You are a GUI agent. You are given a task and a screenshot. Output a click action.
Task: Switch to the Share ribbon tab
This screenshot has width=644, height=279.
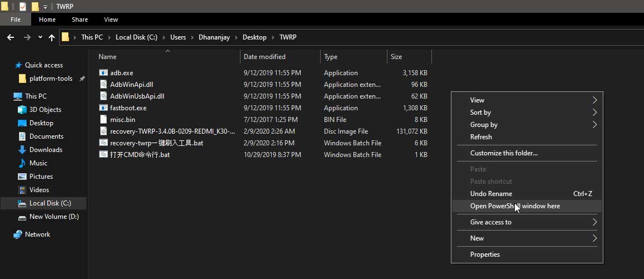coord(80,19)
